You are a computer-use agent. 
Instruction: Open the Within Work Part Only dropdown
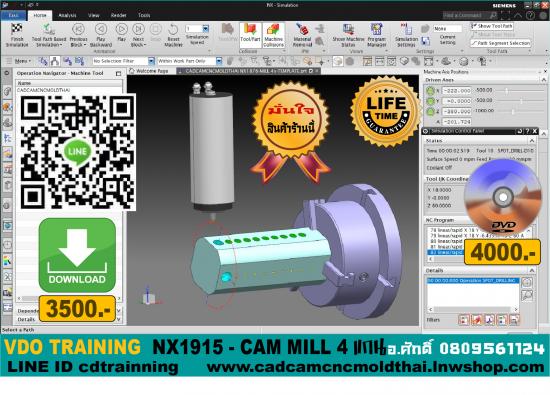click(x=219, y=61)
